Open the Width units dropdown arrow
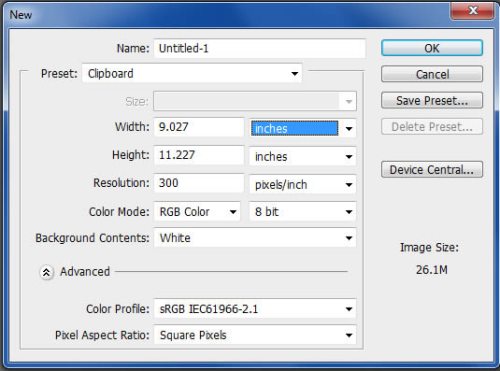Viewport: 500px width, 371px height. point(349,128)
